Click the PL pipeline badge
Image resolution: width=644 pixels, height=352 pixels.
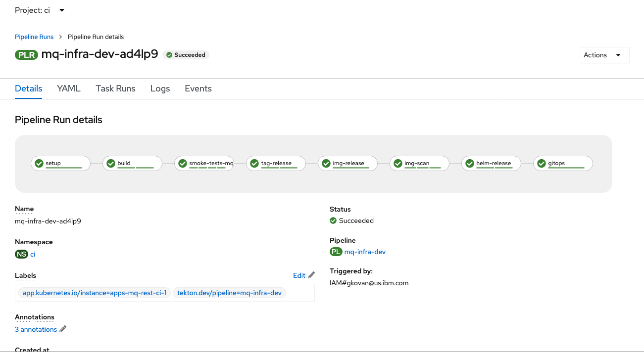coord(336,252)
